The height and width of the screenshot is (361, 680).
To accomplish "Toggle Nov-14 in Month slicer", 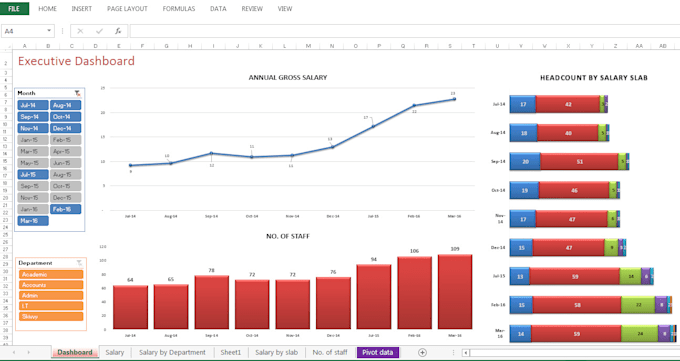I will click(x=33, y=128).
